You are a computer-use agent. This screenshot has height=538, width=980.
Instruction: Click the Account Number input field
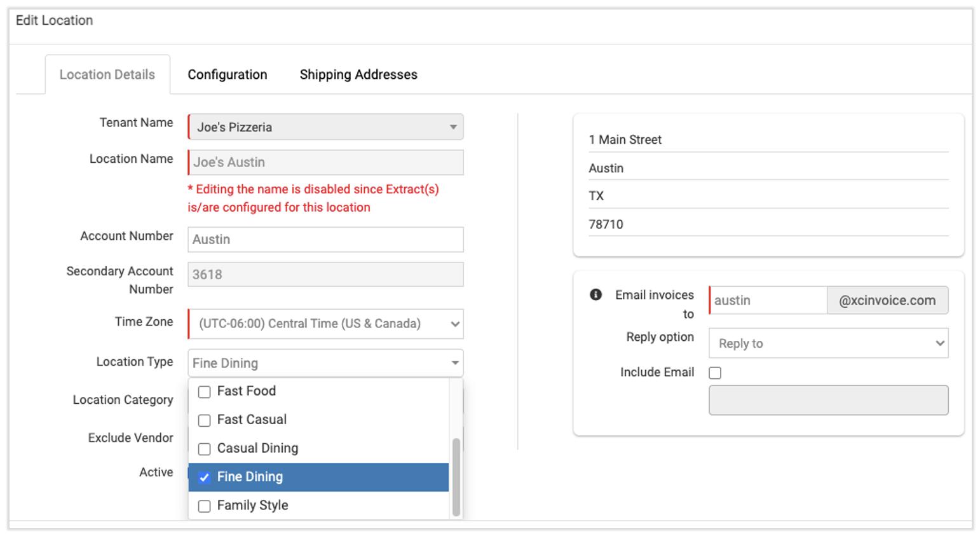pyautogui.click(x=325, y=240)
